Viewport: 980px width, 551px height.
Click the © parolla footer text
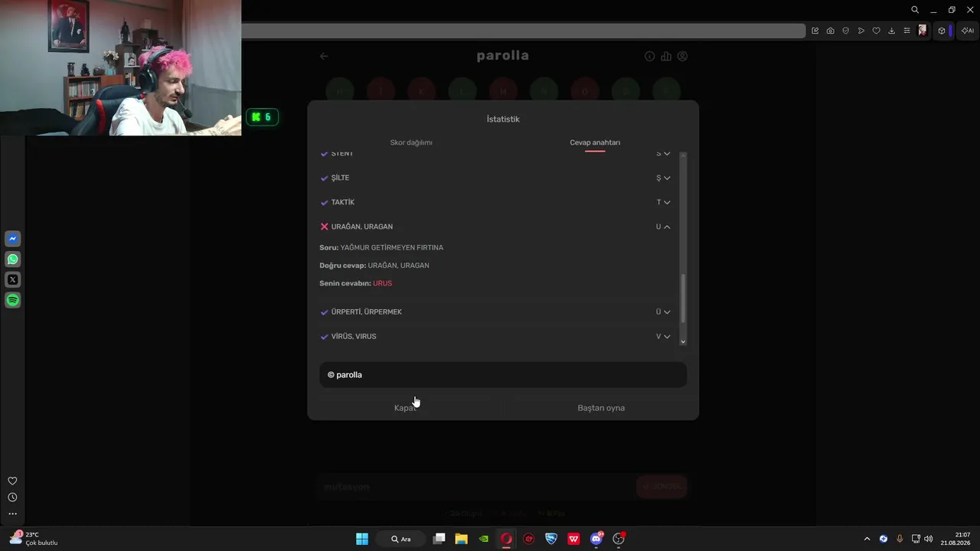[x=345, y=375]
